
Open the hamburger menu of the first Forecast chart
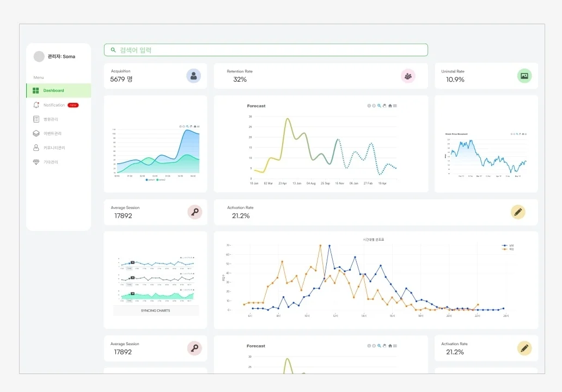tap(395, 106)
